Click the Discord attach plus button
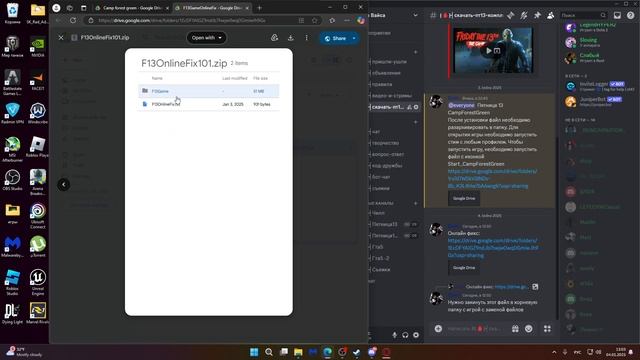Viewport: 640px width, 360px height. pyautogui.click(x=438, y=329)
